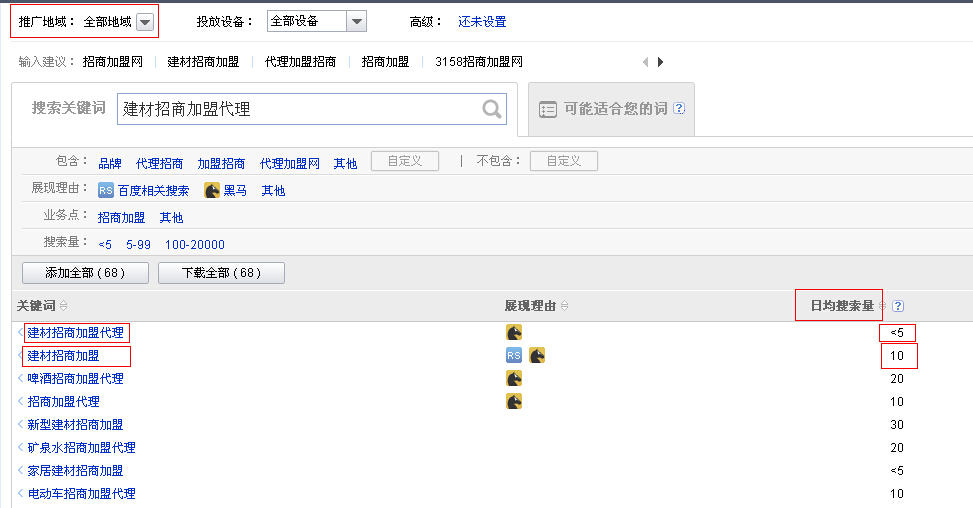This screenshot has width=973, height=508.
Task: Filter by 品牌 in 包含 row
Action: 110,164
